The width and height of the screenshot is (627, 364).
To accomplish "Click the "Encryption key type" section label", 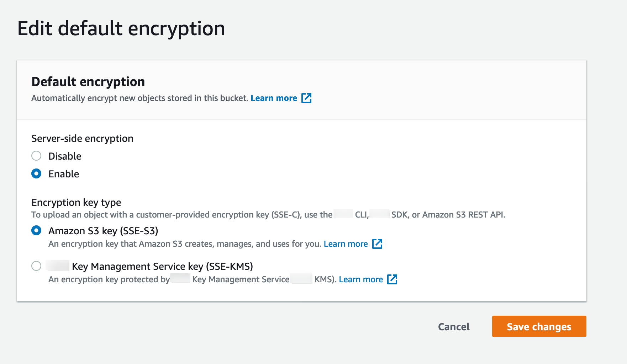I will click(x=76, y=202).
